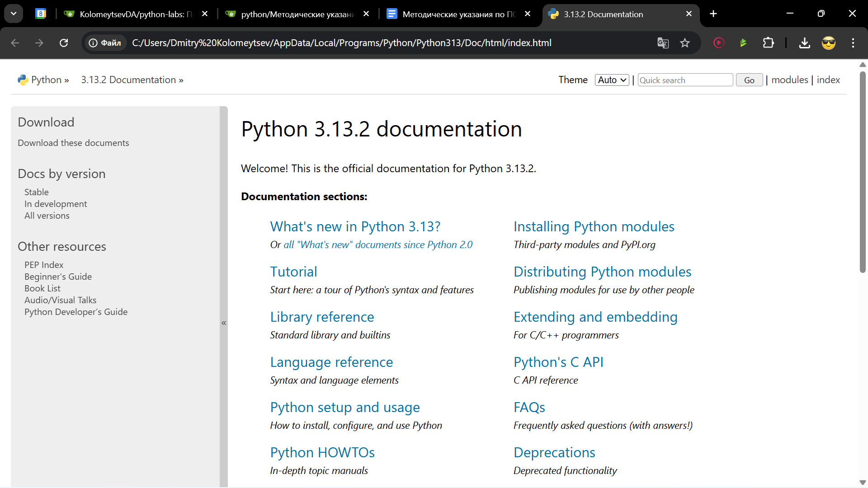Click the translate page icon in address bar

point(663,43)
